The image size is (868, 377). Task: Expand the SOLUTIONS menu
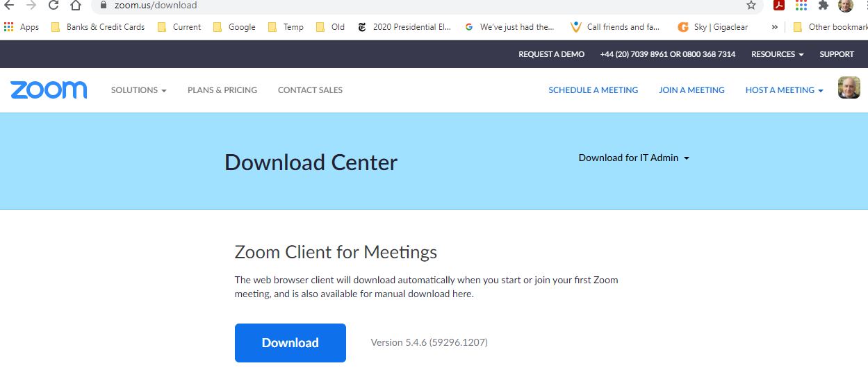[138, 90]
